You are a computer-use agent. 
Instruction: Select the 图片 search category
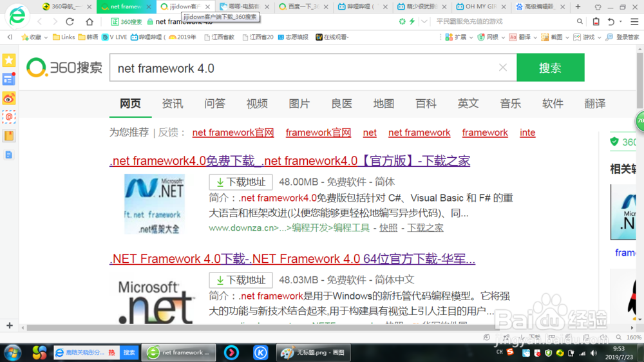[x=299, y=104]
